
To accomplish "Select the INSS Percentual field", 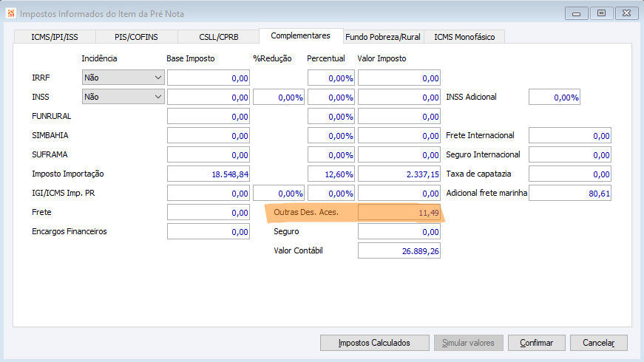I will (331, 98).
